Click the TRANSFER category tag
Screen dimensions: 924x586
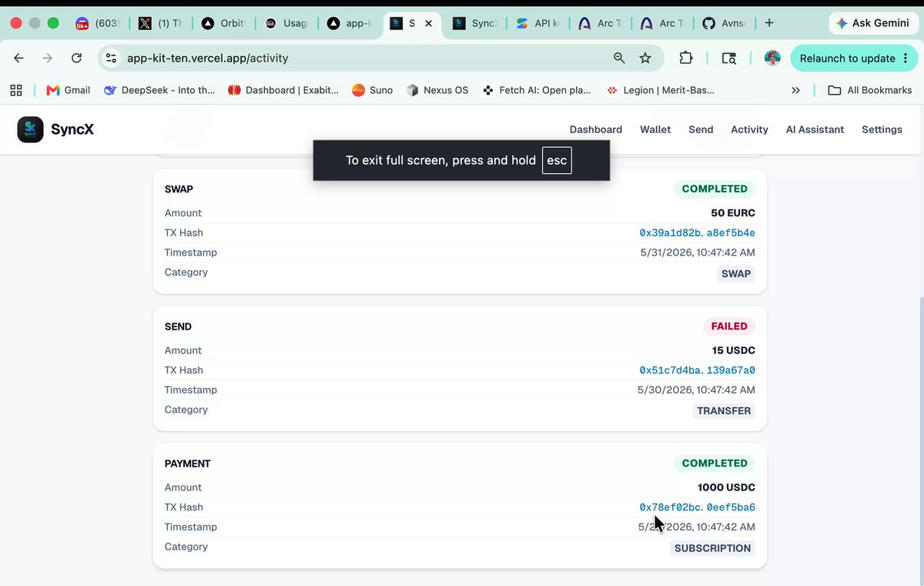pos(724,411)
